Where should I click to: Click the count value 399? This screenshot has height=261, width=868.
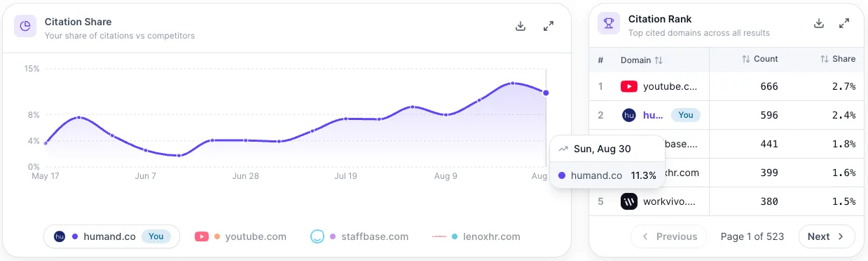(769, 173)
